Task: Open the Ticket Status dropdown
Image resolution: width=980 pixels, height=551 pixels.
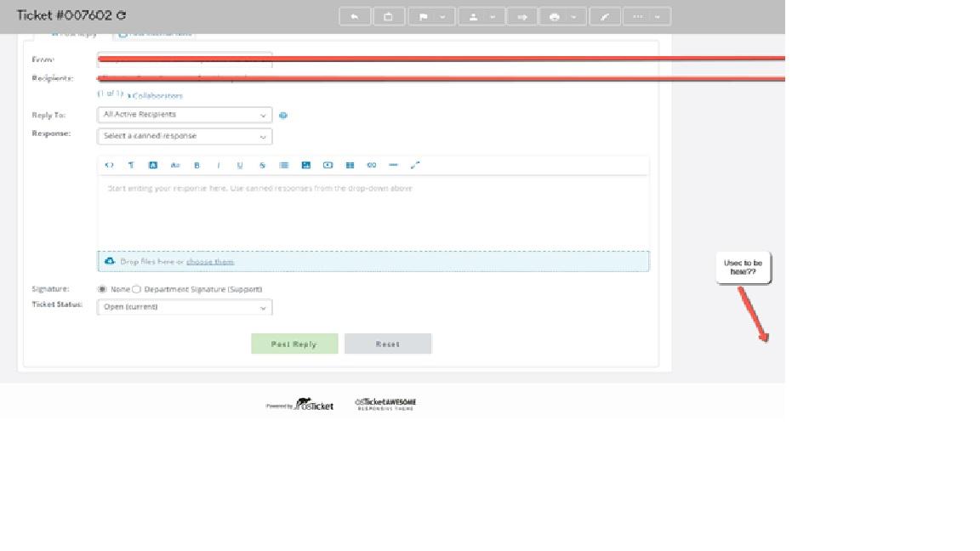Action: click(185, 307)
